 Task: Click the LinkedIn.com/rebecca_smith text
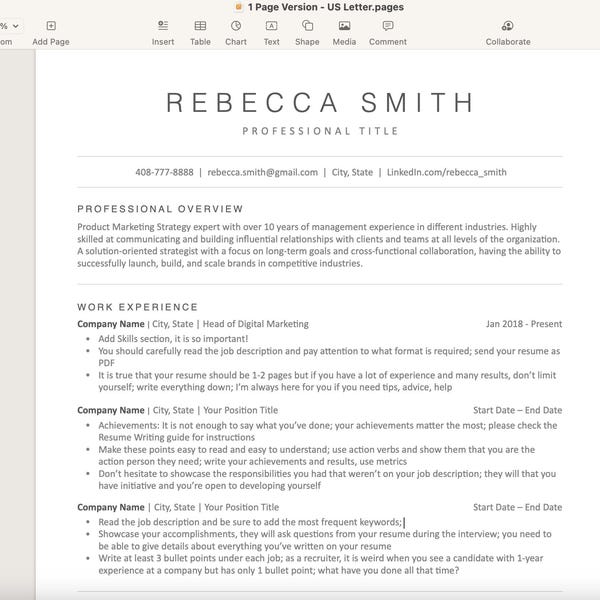tap(447, 172)
